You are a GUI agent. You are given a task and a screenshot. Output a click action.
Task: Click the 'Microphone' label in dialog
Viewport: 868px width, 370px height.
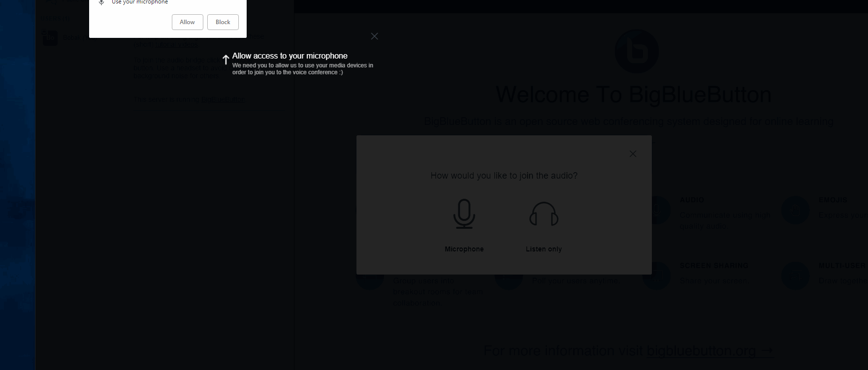[464, 249]
